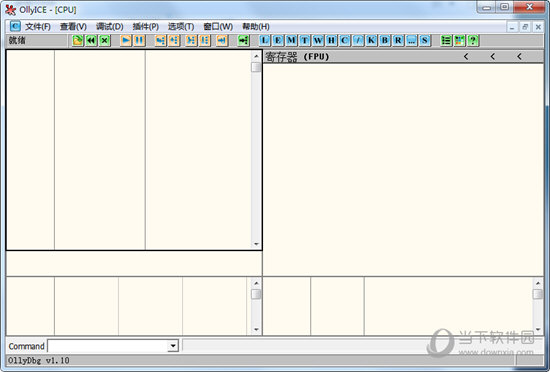Screen dimensions: 550x372
Task: Click stack pane scrollbar up arrow
Action: 538,283
